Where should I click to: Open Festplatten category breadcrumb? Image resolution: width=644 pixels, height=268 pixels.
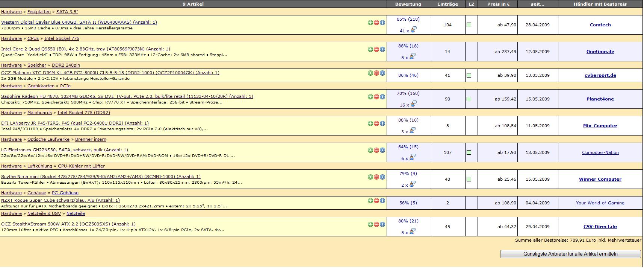pos(39,12)
